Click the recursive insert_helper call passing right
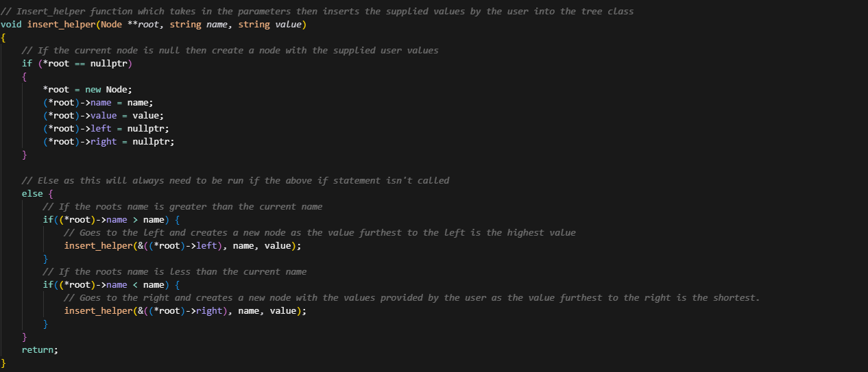The width and height of the screenshot is (868, 372). (x=185, y=311)
